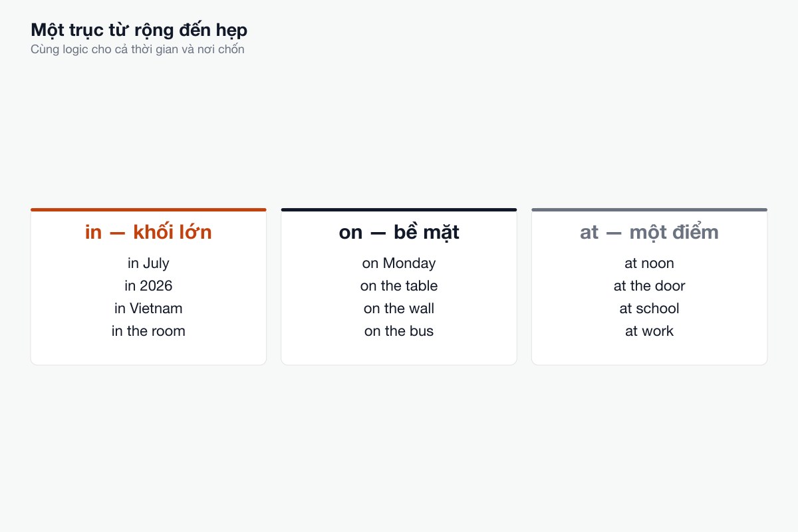Click the gray bar atop the 'at' card

(x=649, y=209)
